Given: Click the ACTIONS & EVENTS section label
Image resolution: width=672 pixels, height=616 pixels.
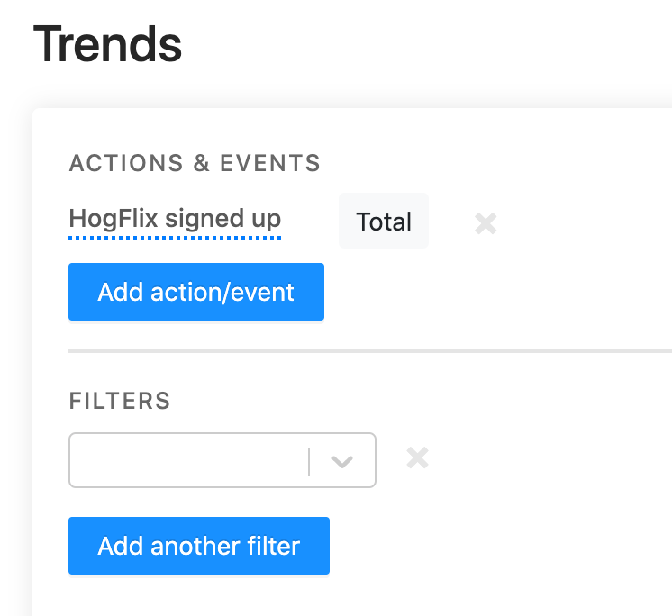Looking at the screenshot, I should [x=195, y=163].
